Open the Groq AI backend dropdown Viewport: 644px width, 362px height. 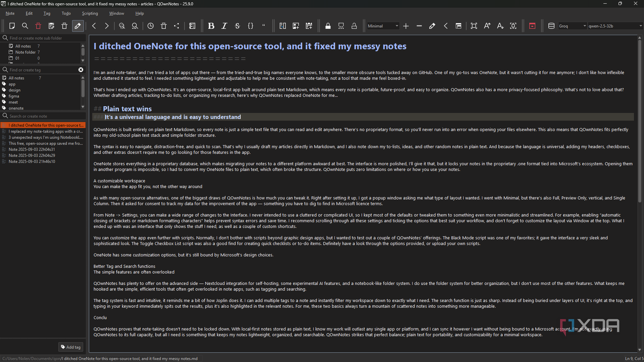coord(573,26)
